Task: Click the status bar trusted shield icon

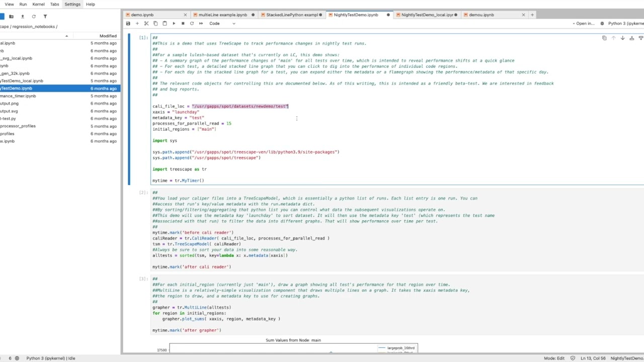Action: pos(573,358)
